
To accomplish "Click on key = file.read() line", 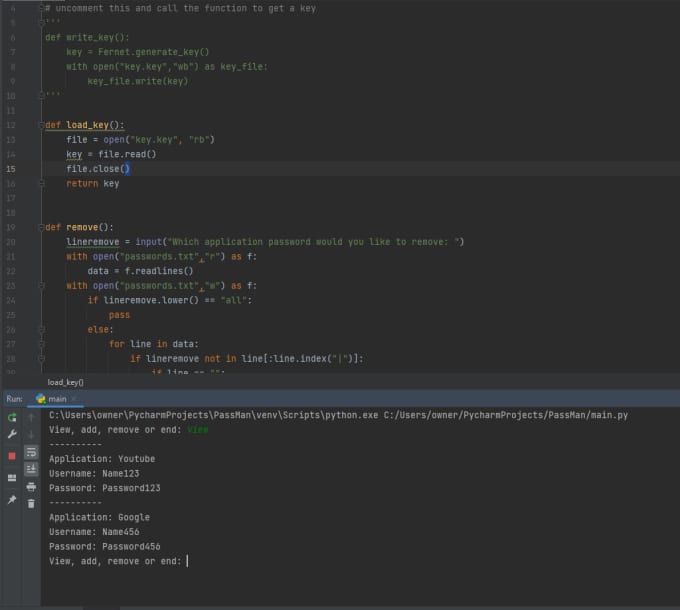I will (x=111, y=154).
